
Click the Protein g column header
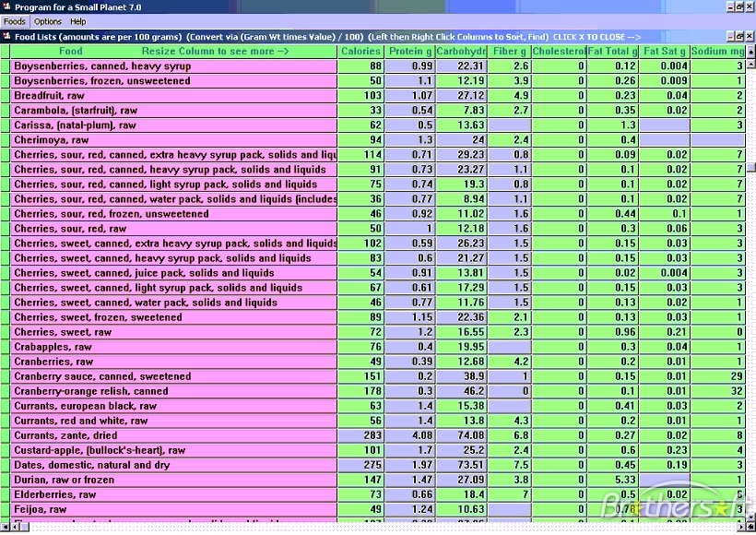[x=410, y=51]
